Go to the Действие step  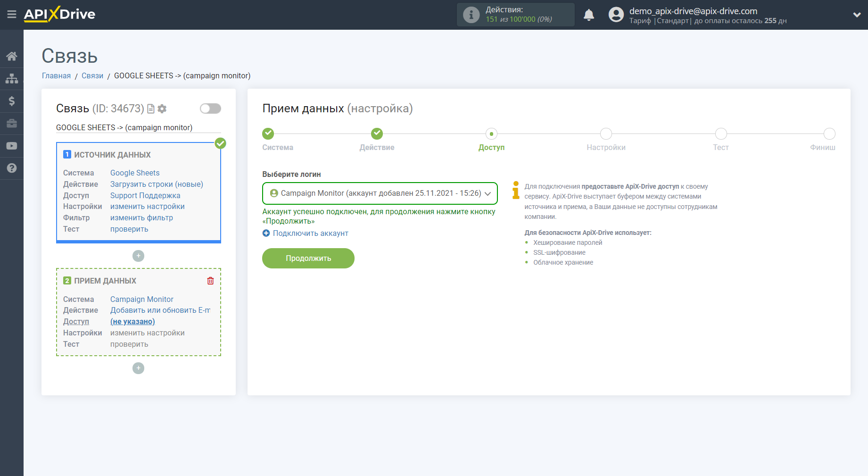coord(377,134)
